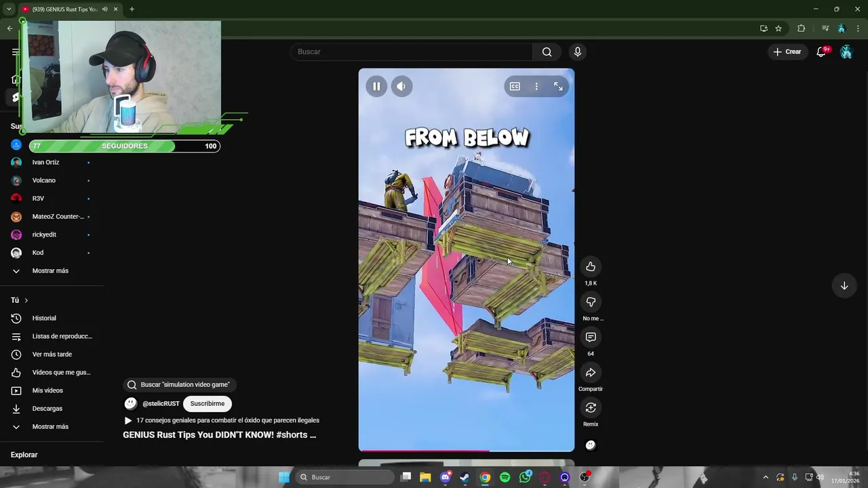Open the @stelicRUST channel link
868x488 pixels.
coord(161,403)
